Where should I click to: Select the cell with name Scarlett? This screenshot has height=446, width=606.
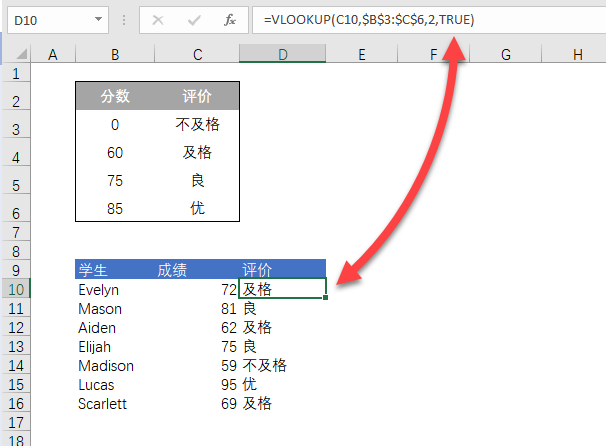pos(116,404)
